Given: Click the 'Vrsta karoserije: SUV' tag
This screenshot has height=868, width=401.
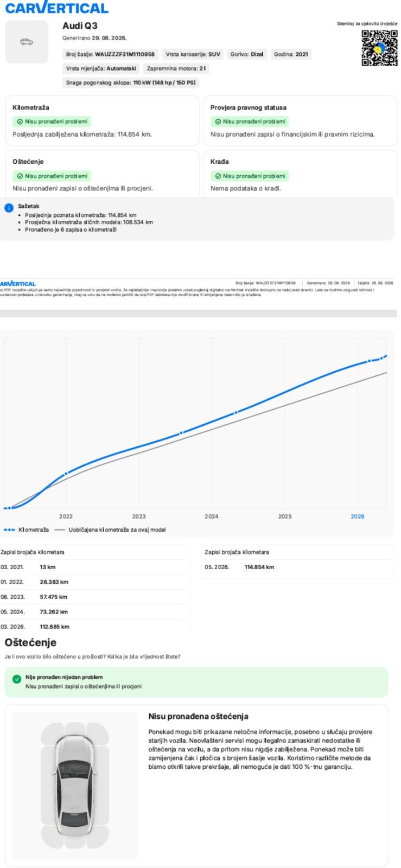Looking at the screenshot, I should coord(193,54).
